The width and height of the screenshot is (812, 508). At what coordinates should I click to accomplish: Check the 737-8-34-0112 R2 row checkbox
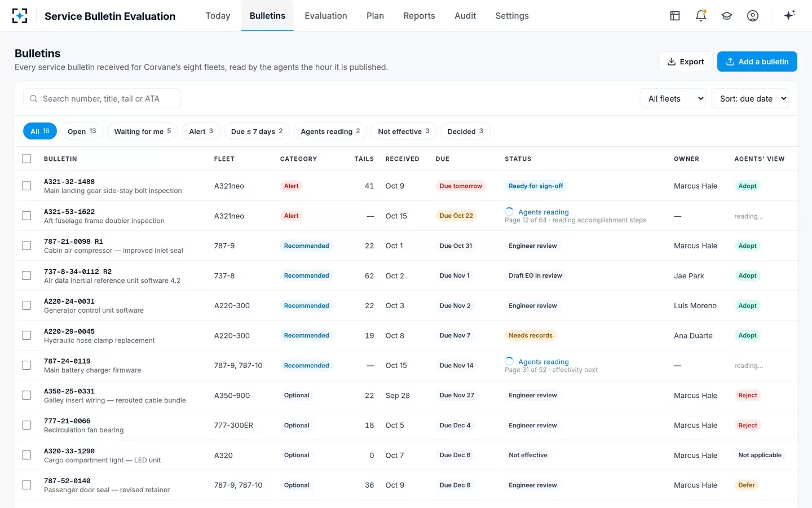point(27,275)
